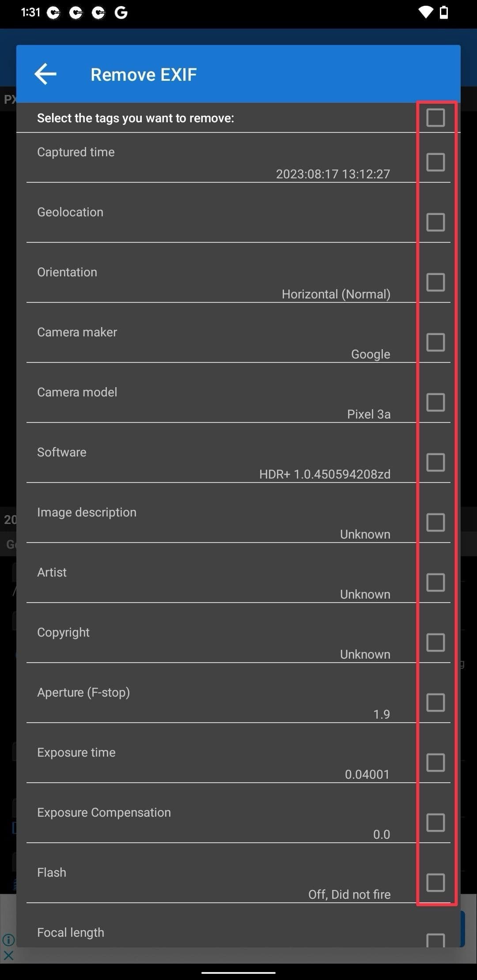Mark Camera model for removal
The height and width of the screenshot is (980, 477).
435,402
